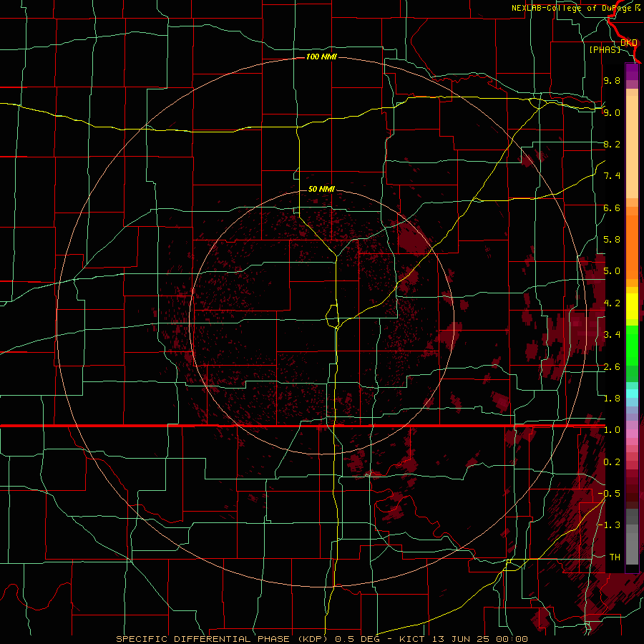Click the 8.2 legend value

(612, 144)
